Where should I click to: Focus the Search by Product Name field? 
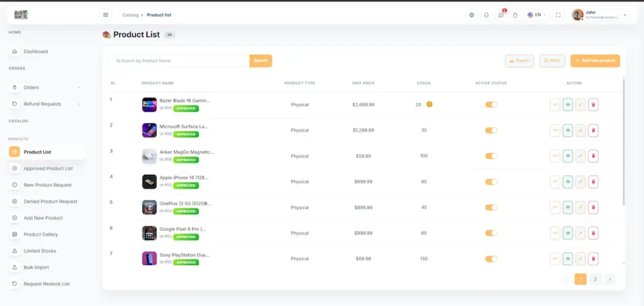click(x=179, y=61)
